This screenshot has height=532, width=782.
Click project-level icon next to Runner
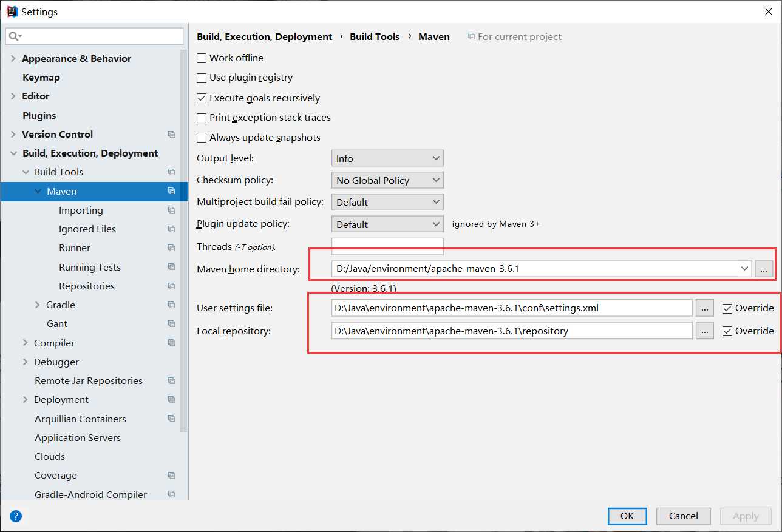point(171,248)
